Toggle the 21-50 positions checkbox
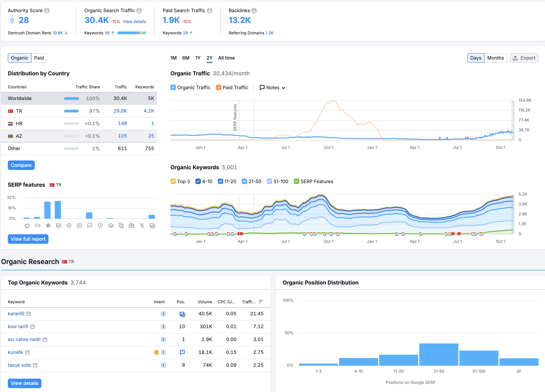 pyautogui.click(x=244, y=181)
